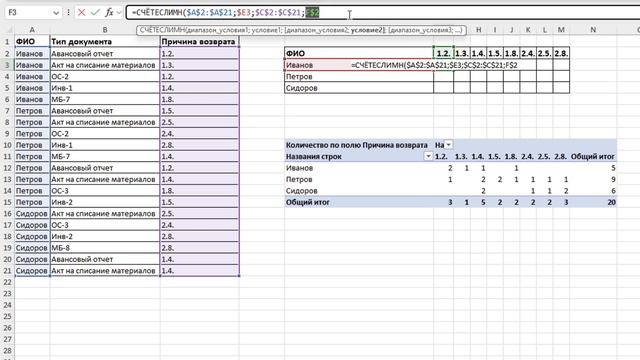Select cell B6 with МБ-7
Image resolution: width=640 pixels, height=360 pixels.
[105, 99]
